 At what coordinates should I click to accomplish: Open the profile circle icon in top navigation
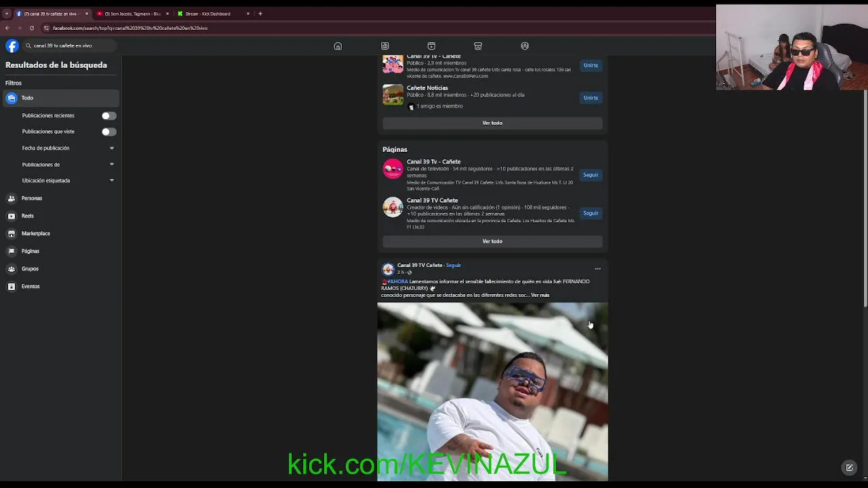click(525, 46)
